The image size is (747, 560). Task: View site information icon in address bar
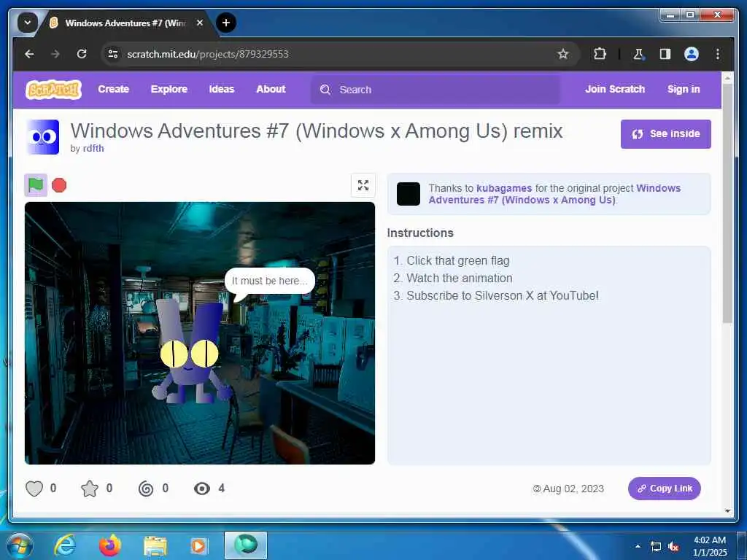click(x=113, y=54)
